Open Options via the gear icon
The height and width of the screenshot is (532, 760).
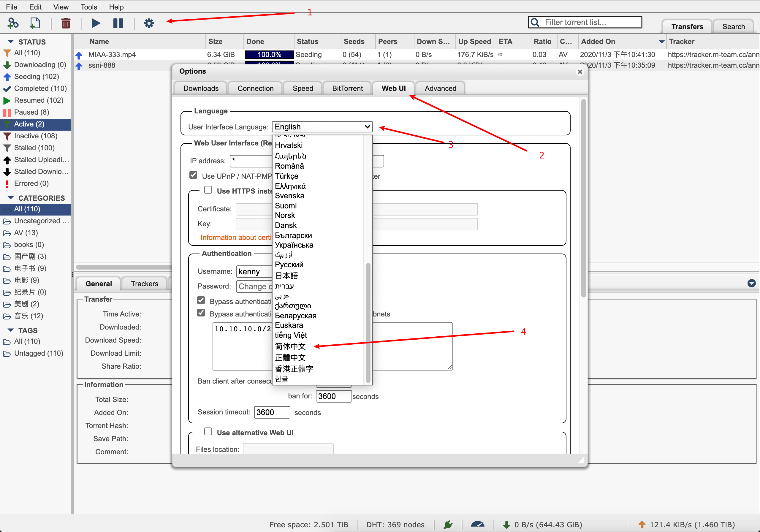tap(149, 23)
